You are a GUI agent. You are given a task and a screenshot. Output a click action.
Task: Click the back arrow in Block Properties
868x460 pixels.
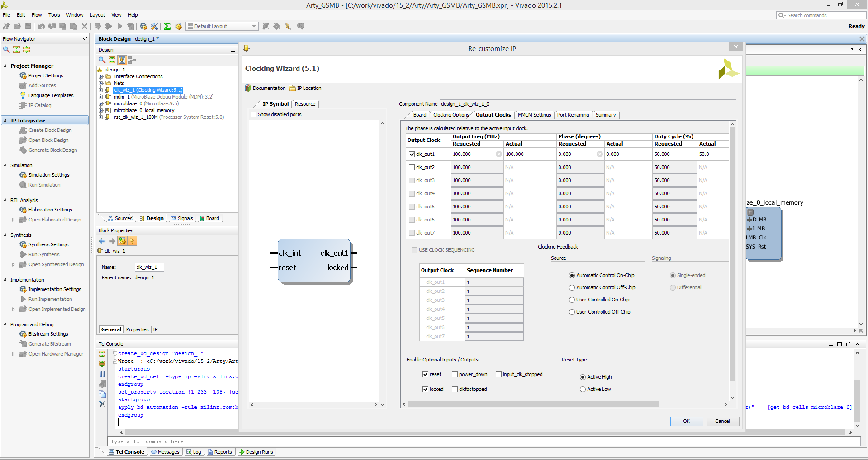[x=102, y=241]
